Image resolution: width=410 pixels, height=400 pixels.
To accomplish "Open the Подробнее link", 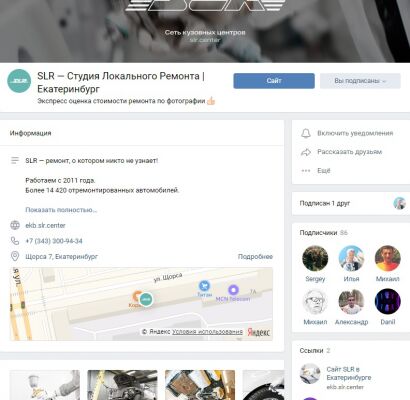I will (x=255, y=256).
